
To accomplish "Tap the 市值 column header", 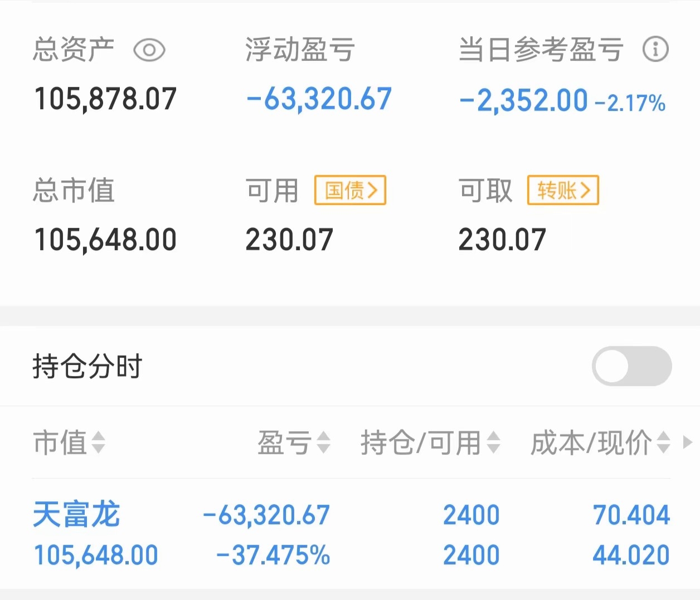I will click(60, 443).
